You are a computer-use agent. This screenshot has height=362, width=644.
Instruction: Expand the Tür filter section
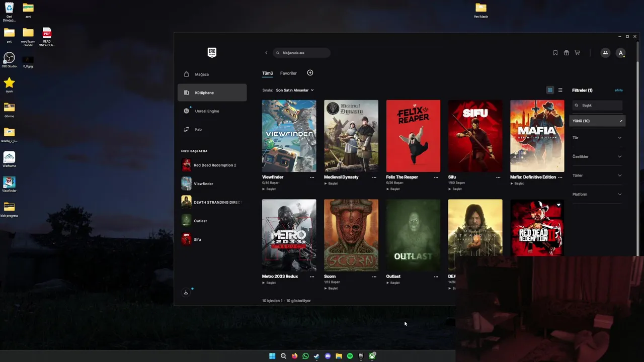(597, 138)
